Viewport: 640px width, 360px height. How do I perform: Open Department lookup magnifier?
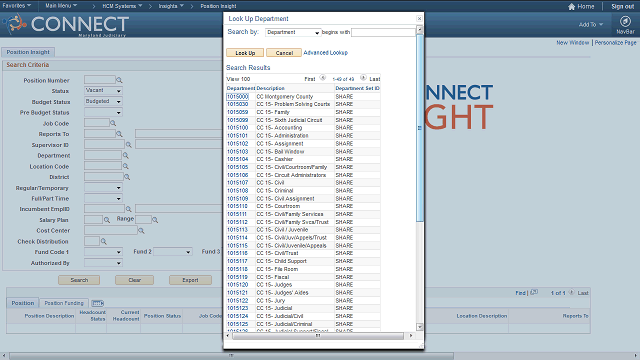pyautogui.click(x=126, y=156)
